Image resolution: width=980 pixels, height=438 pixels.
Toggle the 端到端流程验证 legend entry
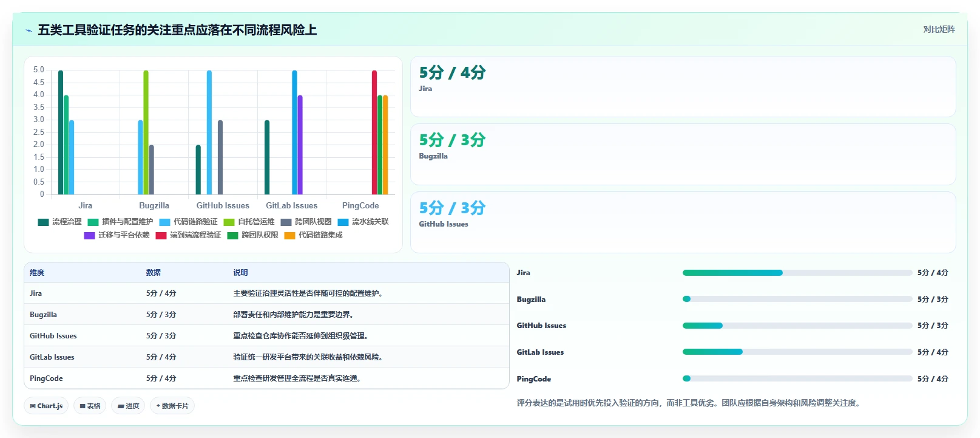188,235
